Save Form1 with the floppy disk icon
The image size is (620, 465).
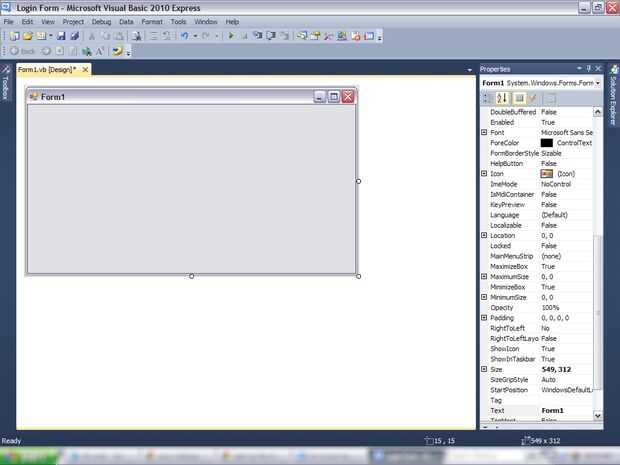[61, 36]
